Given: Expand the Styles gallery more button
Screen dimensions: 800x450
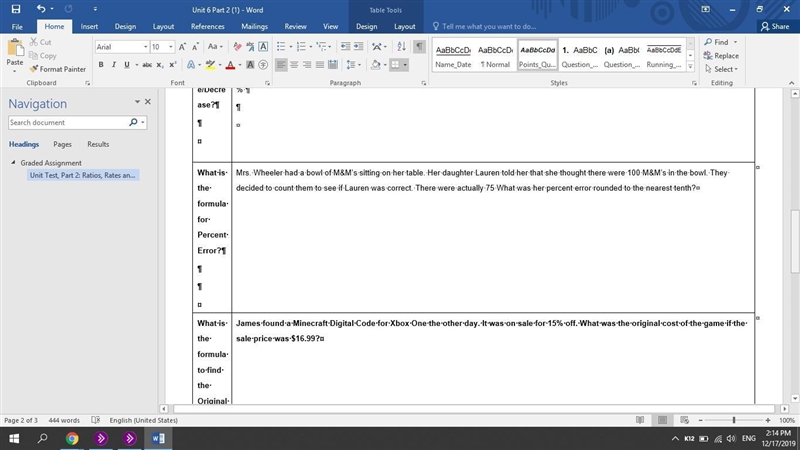Looking at the screenshot, I should pyautogui.click(x=690, y=66).
